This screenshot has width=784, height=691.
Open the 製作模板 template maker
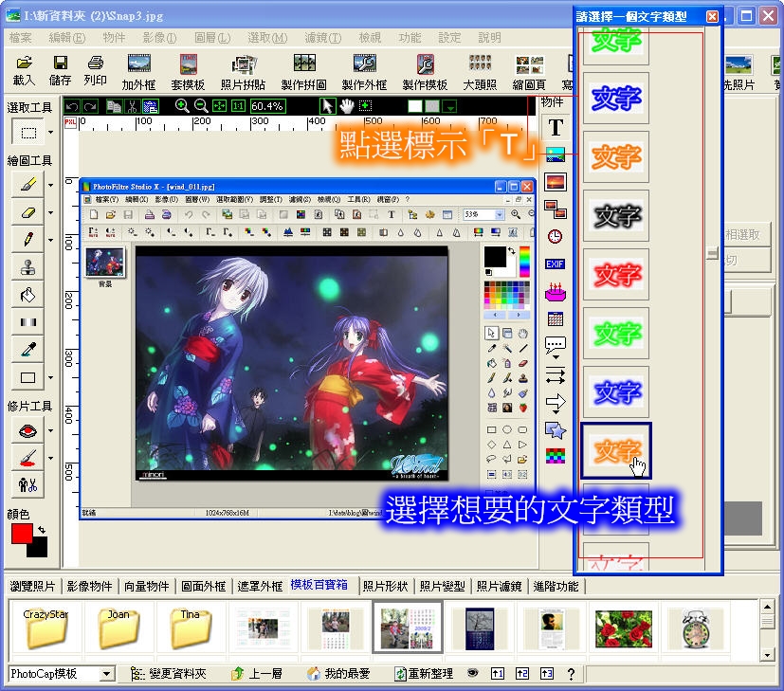point(425,72)
